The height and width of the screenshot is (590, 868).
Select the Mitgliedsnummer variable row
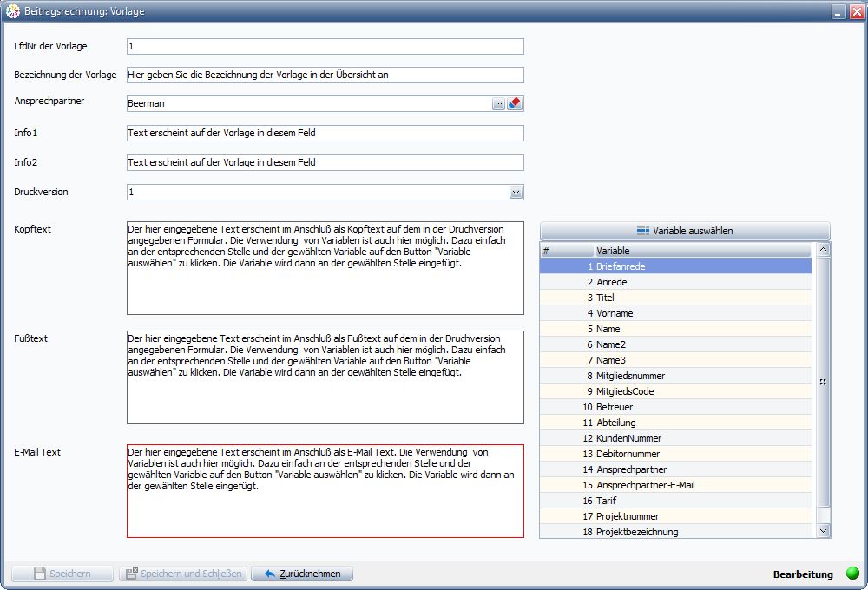[676, 376]
